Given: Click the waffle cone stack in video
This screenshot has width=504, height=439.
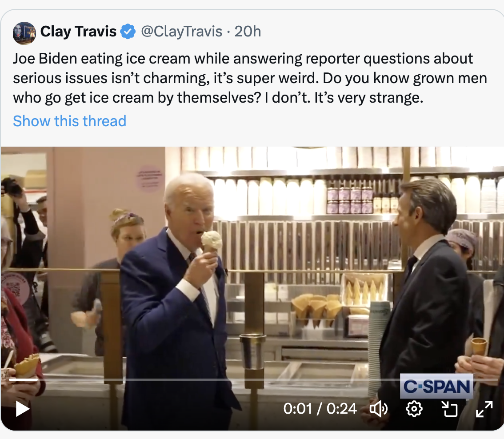Looking at the screenshot, I should [316, 307].
